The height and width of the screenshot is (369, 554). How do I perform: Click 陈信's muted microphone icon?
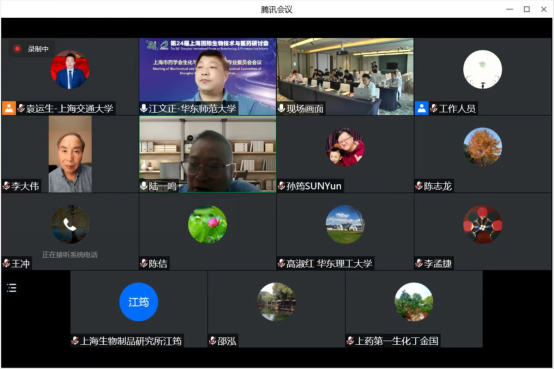[143, 263]
